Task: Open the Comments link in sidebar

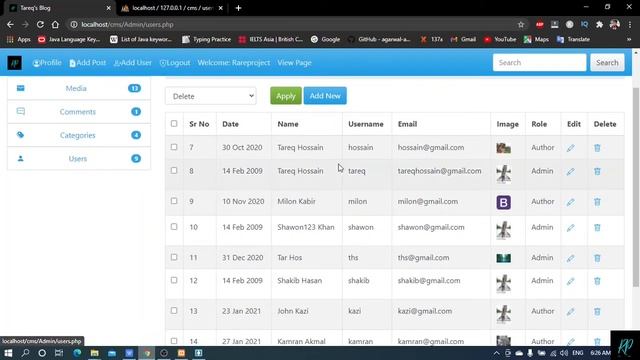Action: pyautogui.click(x=78, y=112)
